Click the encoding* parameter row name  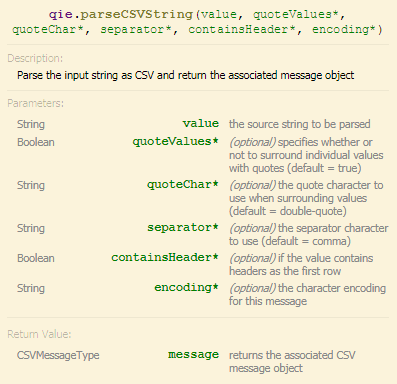(x=186, y=288)
